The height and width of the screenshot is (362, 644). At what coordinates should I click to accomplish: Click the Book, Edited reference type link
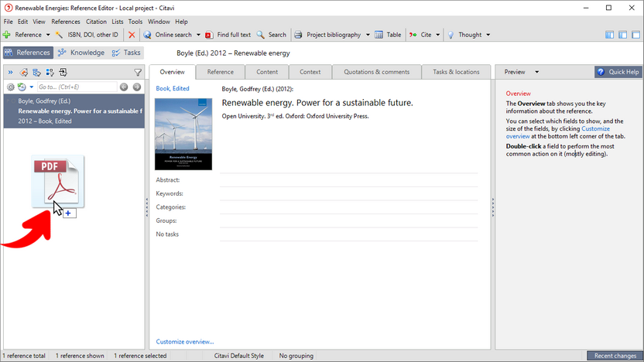(173, 89)
